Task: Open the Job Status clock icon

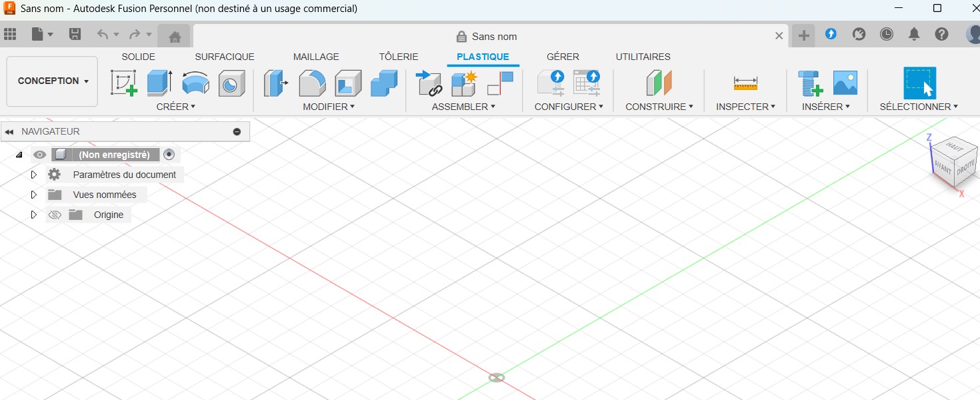Action: pos(886,35)
